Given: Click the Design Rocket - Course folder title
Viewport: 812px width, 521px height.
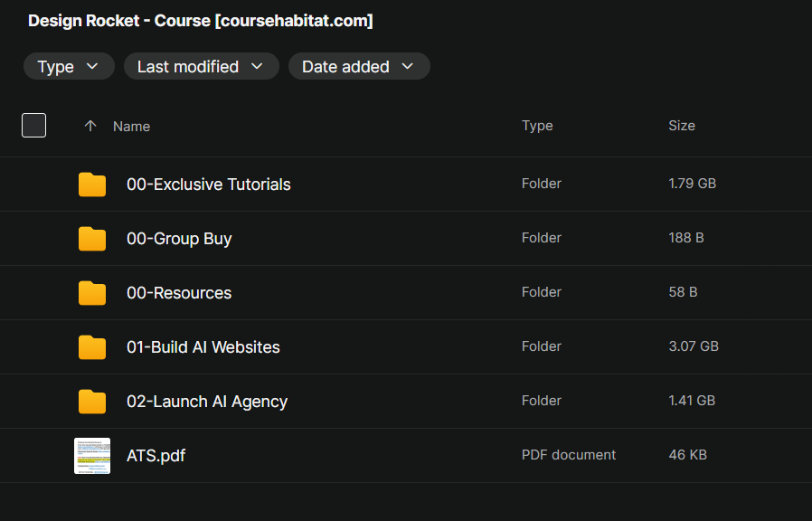Looking at the screenshot, I should (x=201, y=21).
